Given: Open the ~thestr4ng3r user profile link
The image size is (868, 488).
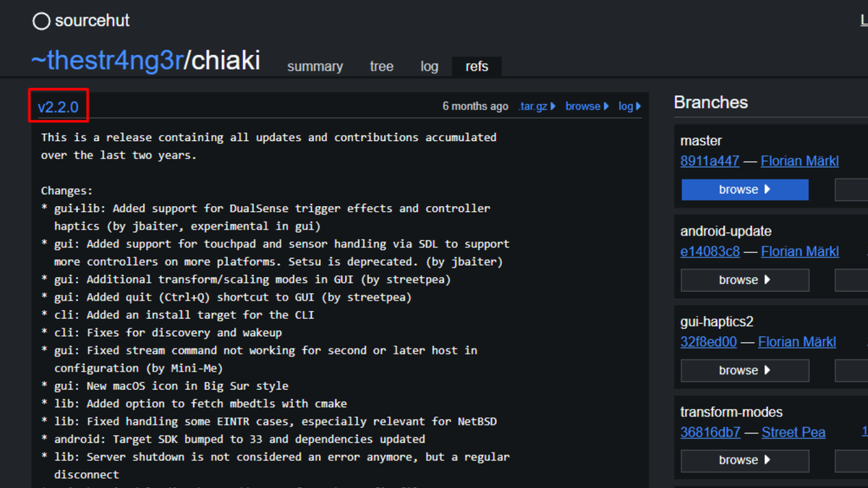Looking at the screenshot, I should pos(106,61).
